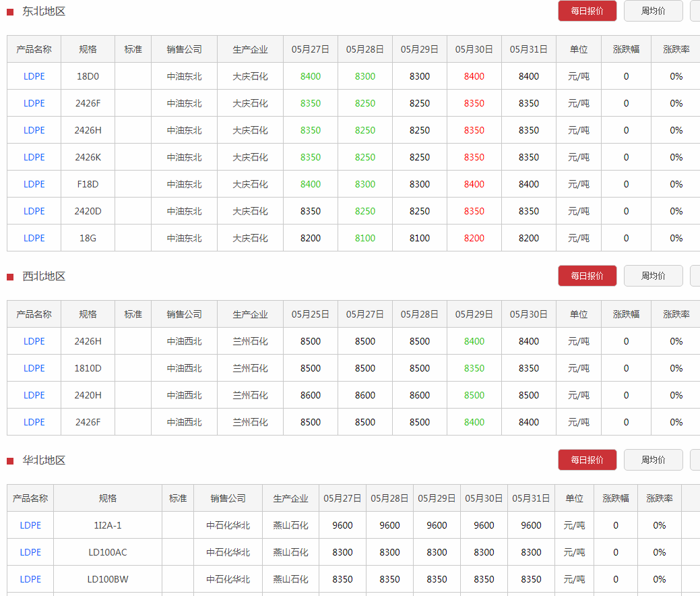
Task: Click 涨跌幅 header in 东北地区 table
Action: coord(626,49)
